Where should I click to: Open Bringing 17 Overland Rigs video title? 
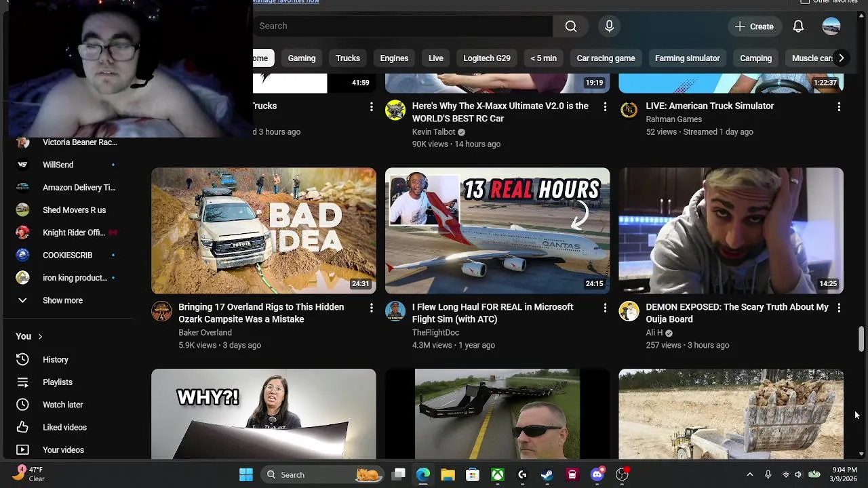tap(261, 313)
